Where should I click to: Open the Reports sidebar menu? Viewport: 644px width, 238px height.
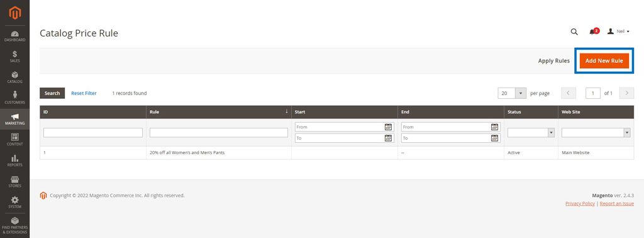[15, 161]
